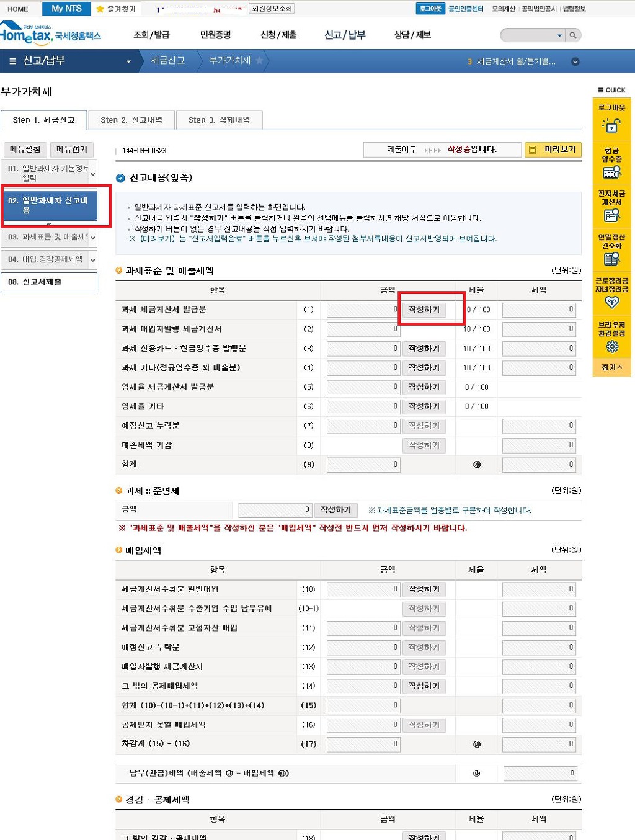The image size is (635, 840).
Task: Open the 신청/제출 main menu
Action: click(278, 35)
